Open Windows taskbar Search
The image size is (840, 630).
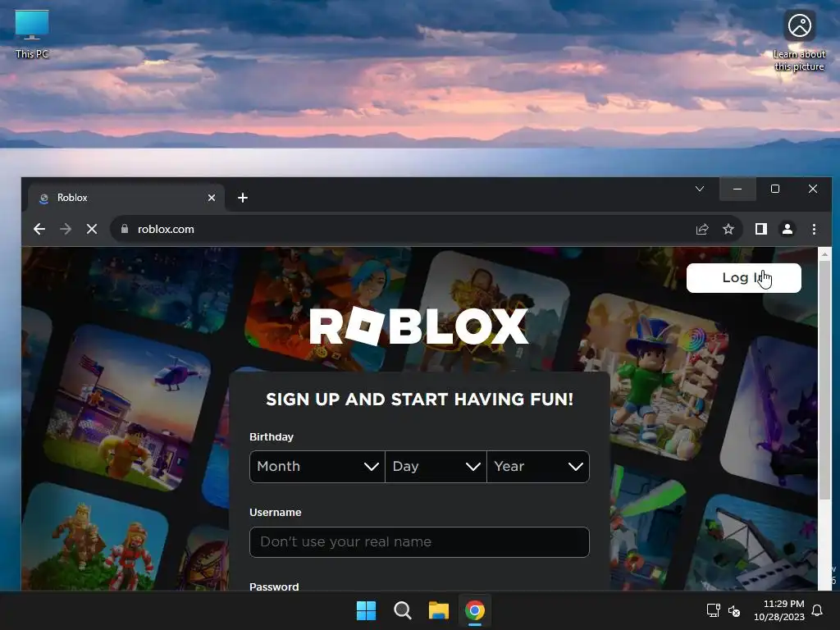(402, 610)
